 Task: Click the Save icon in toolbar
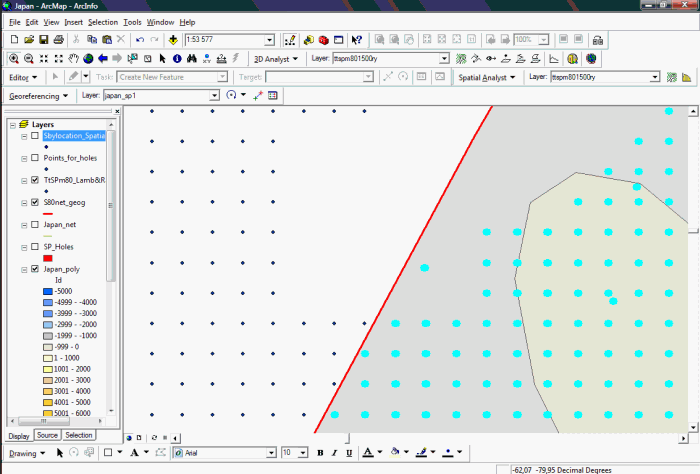(44, 40)
